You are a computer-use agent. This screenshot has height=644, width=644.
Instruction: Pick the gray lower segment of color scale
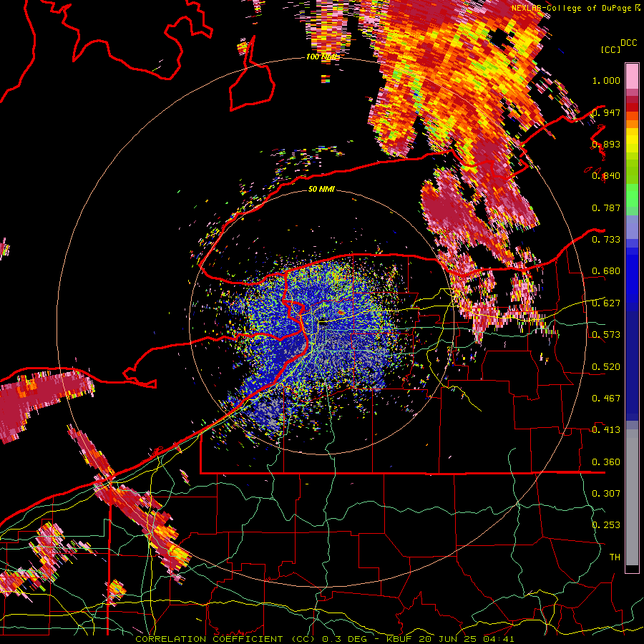point(632,497)
